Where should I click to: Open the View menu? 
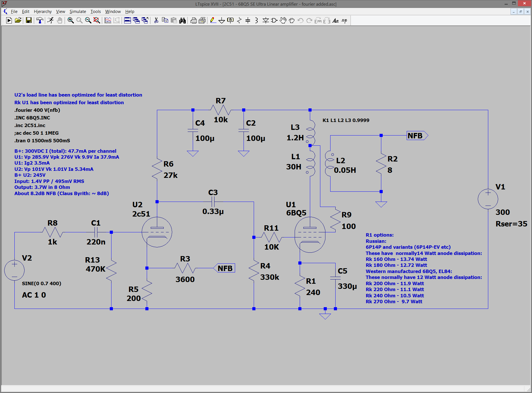click(x=61, y=12)
